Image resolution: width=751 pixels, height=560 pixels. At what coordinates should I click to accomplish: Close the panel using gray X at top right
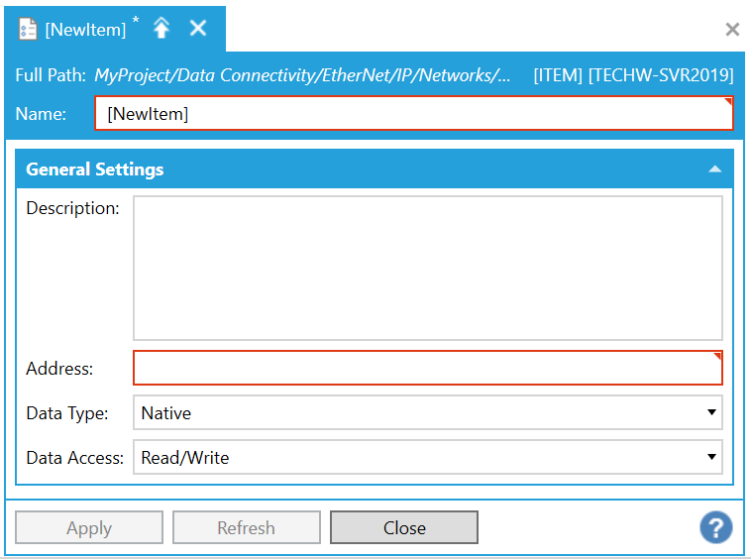pos(732,29)
